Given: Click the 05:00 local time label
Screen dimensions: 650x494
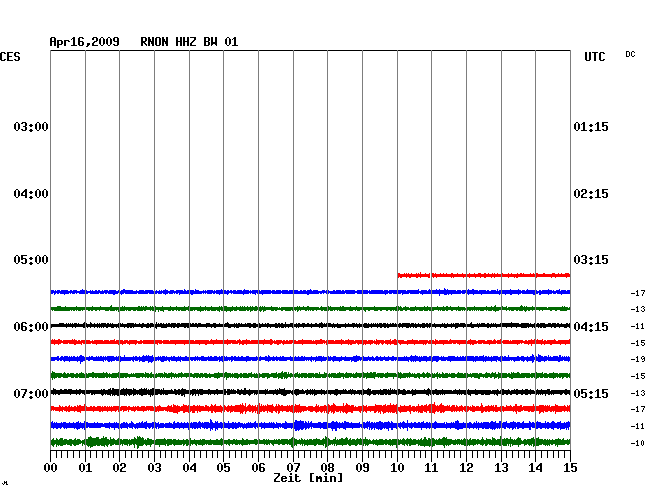Looking at the screenshot, I should pyautogui.click(x=31, y=260).
